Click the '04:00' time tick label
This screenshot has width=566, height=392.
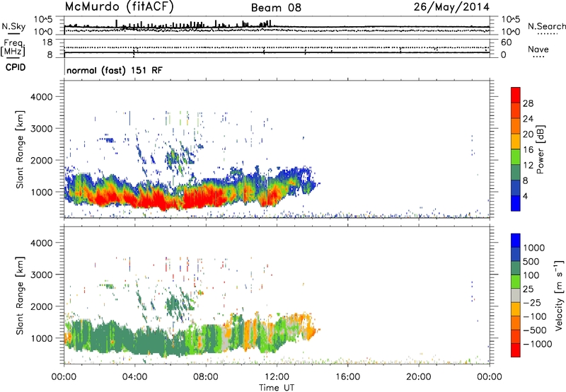pos(134,377)
